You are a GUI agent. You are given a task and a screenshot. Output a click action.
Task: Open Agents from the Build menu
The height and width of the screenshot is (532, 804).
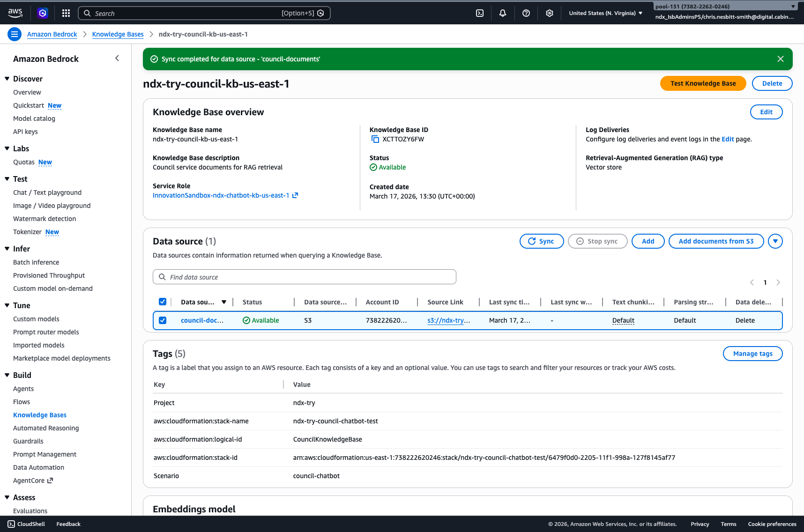point(23,389)
